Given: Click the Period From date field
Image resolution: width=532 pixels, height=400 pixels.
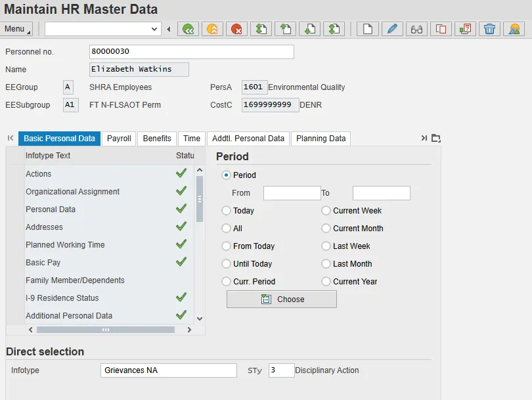Looking at the screenshot, I should [292, 193].
